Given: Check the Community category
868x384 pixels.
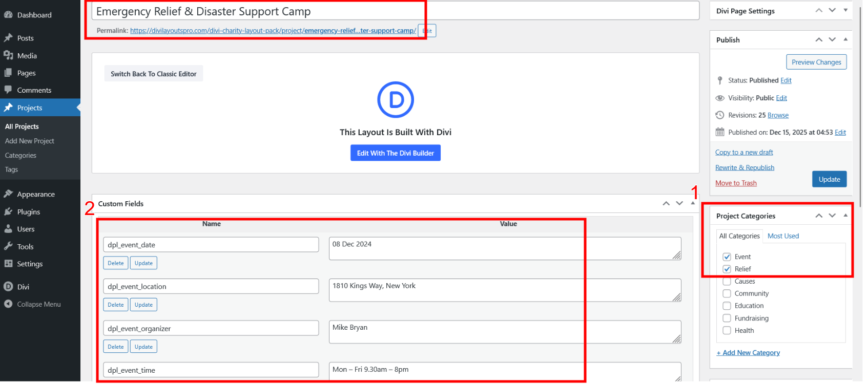Looking at the screenshot, I should coord(727,293).
